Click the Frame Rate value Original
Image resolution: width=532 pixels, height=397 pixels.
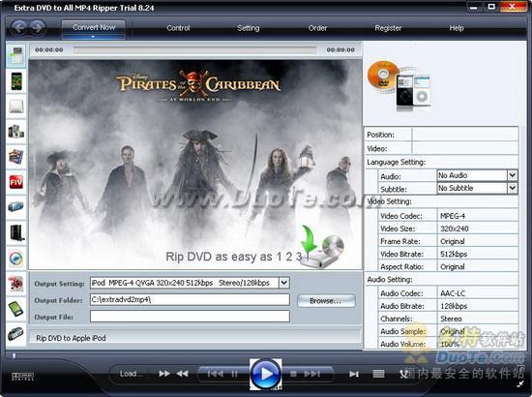point(453,241)
